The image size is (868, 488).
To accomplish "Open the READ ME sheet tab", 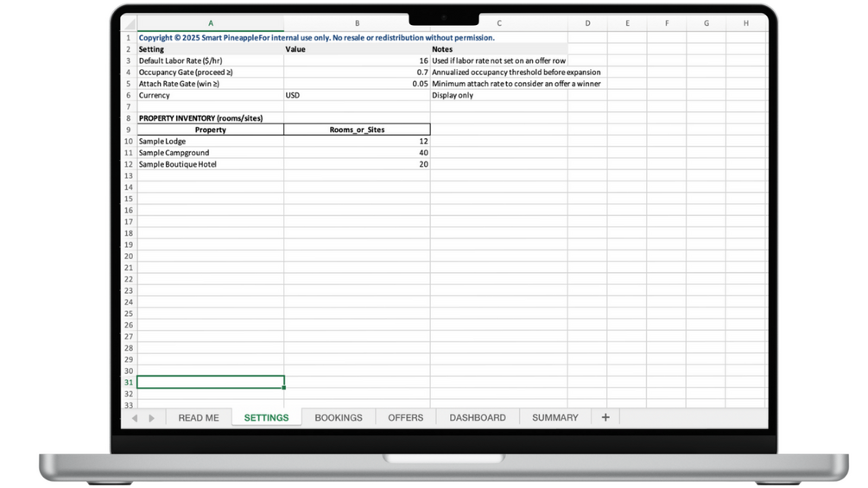I will tap(199, 418).
